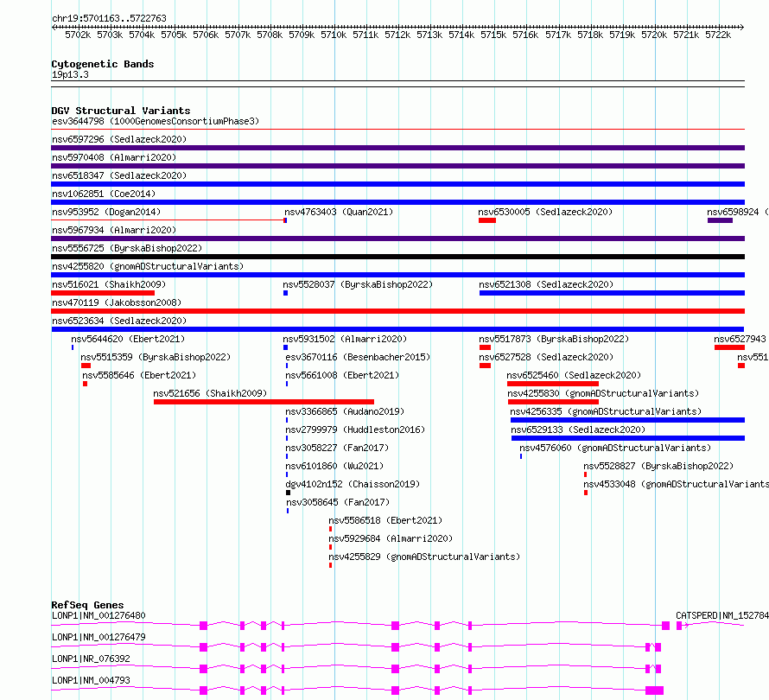769x700 pixels.
Task: Open esv3670116 (Besenbacher2015) label
Action: tap(358, 357)
